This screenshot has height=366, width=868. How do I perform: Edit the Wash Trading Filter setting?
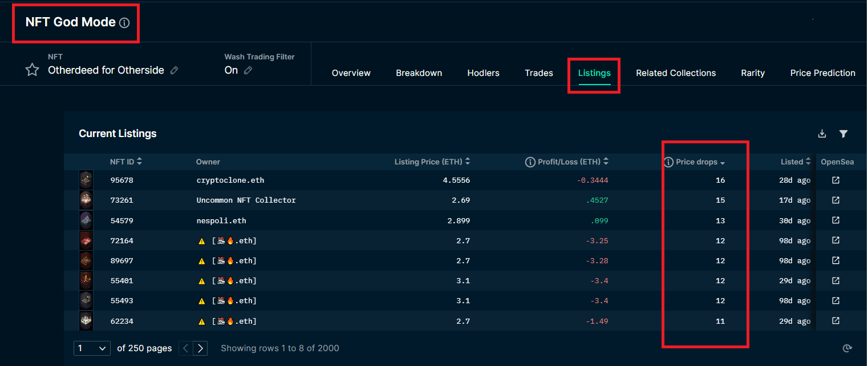coord(248,70)
